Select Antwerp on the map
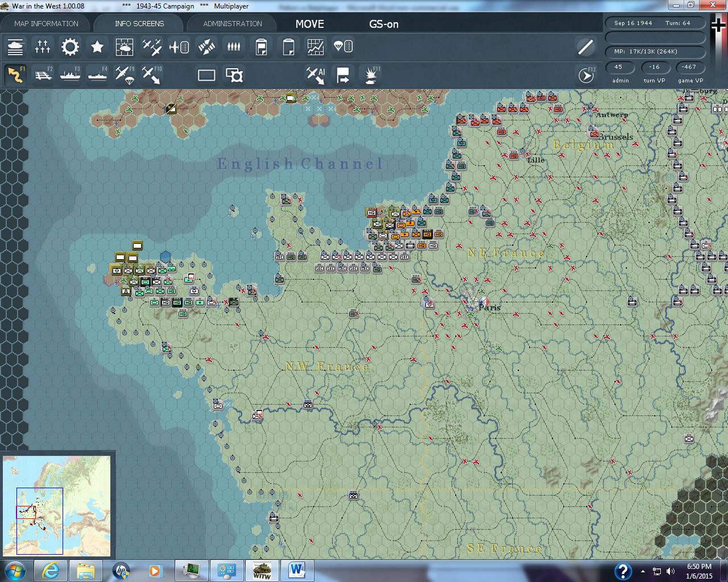The image size is (728, 582). tap(612, 114)
